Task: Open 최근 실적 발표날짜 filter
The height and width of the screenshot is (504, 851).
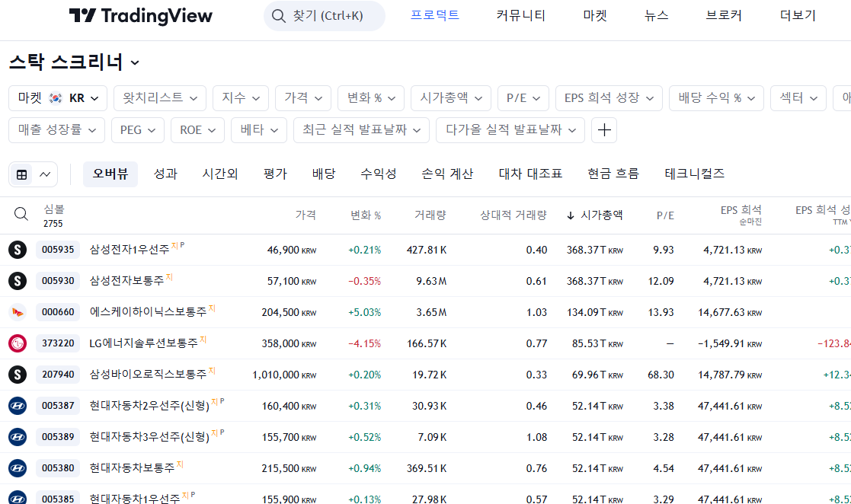Action: tap(361, 130)
